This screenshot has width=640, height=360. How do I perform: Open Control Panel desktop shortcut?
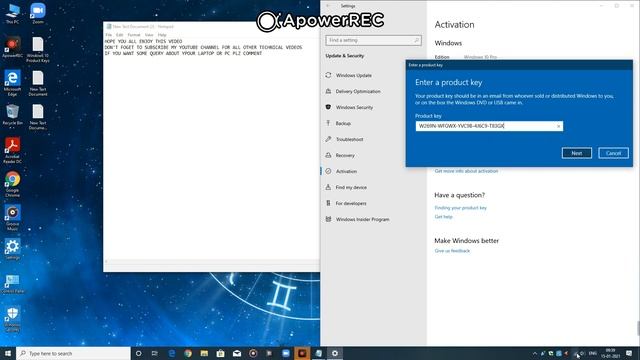12,283
